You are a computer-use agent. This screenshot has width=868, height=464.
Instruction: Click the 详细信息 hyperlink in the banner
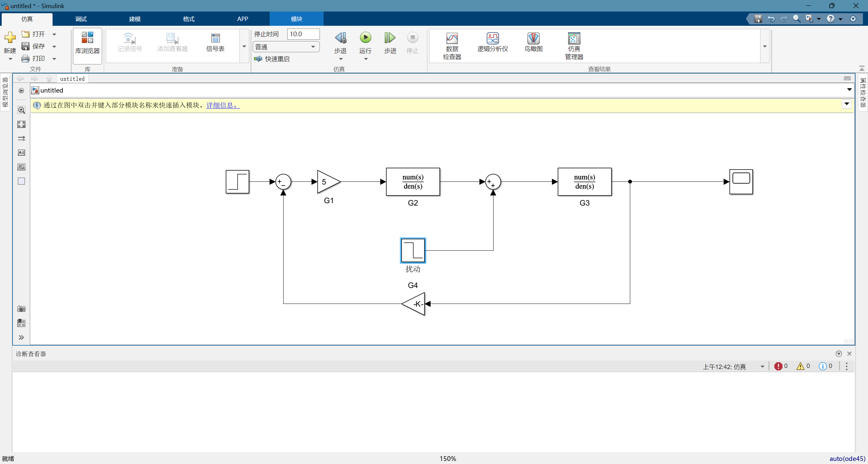coord(223,105)
